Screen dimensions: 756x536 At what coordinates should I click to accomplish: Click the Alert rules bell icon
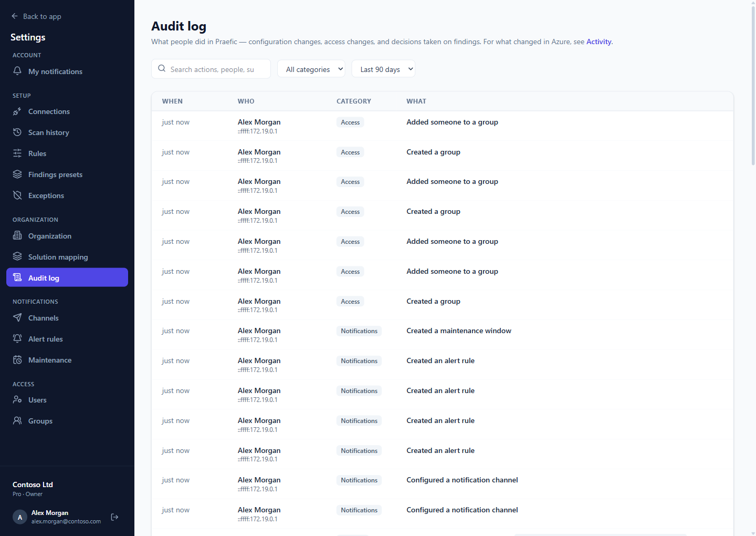(17, 338)
